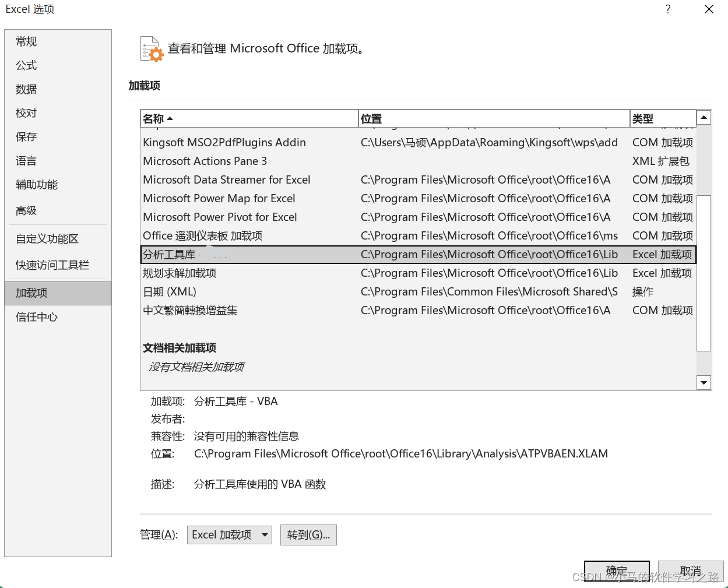Go to the 校对 category

[x=58, y=113]
